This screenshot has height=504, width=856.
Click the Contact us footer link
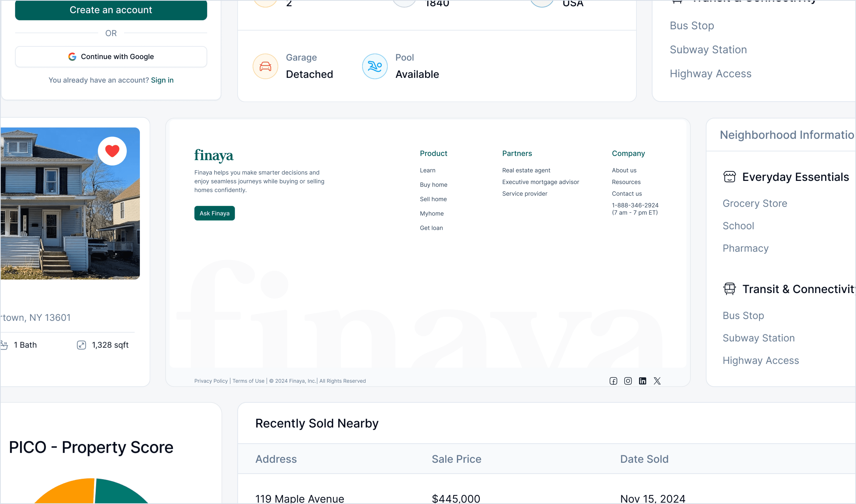(627, 193)
